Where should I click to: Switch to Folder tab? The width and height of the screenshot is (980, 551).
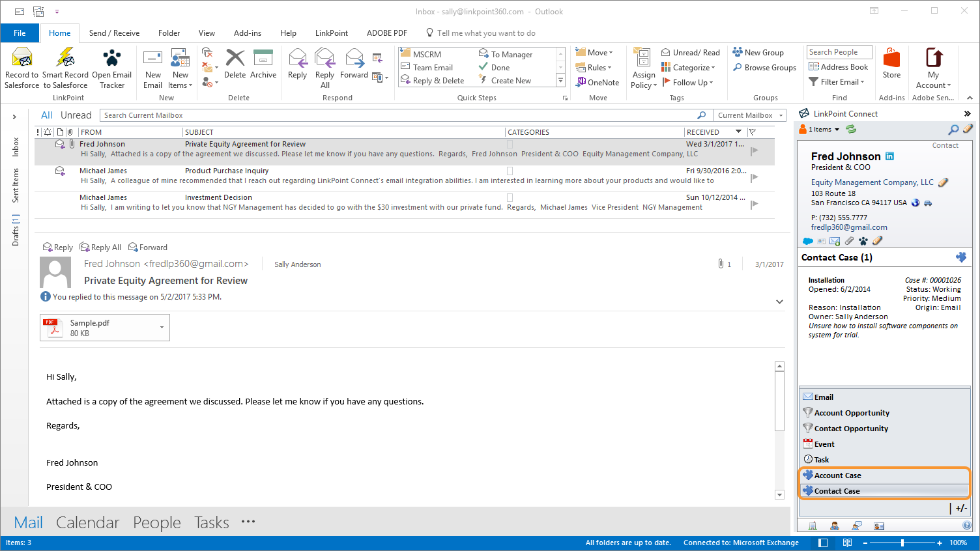pyautogui.click(x=169, y=33)
